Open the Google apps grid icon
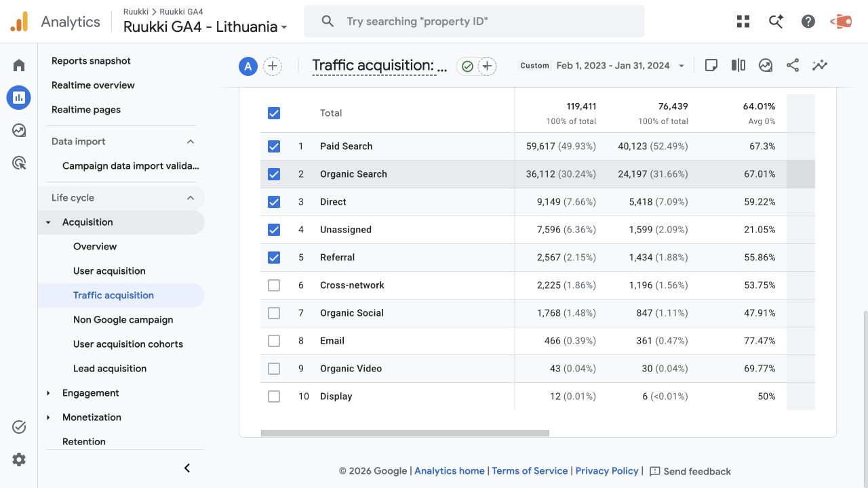 743,22
